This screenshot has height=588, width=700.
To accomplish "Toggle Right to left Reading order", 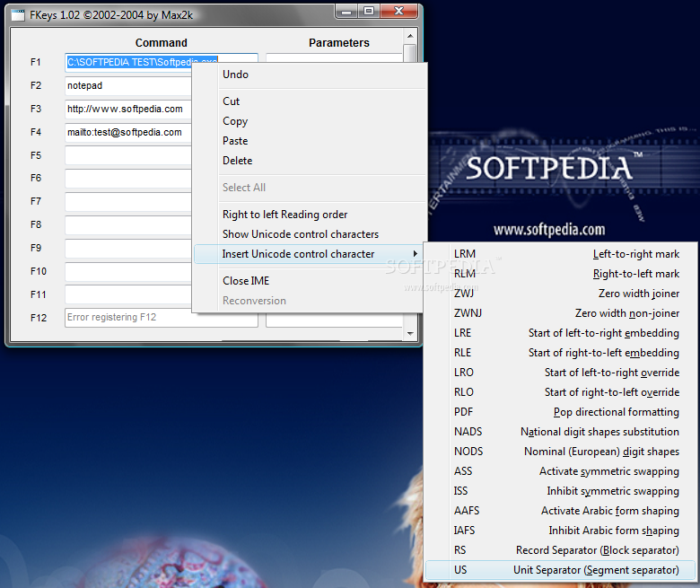I will point(309,215).
